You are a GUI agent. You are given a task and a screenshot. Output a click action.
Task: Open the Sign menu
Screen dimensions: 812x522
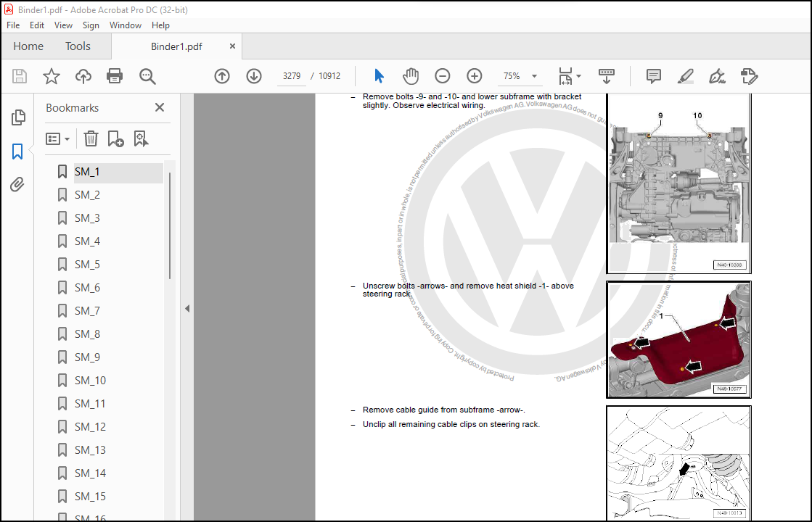pos(91,25)
